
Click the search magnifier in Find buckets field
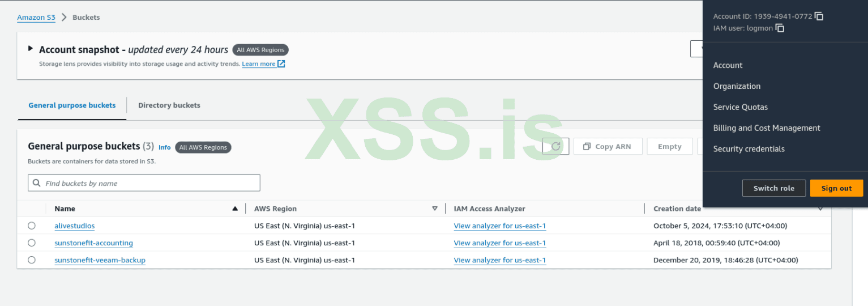[x=37, y=183]
